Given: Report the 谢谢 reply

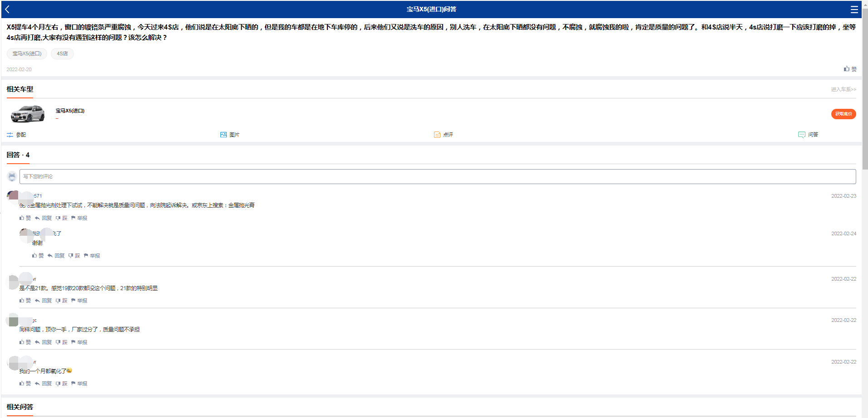Looking at the screenshot, I should (x=92, y=256).
